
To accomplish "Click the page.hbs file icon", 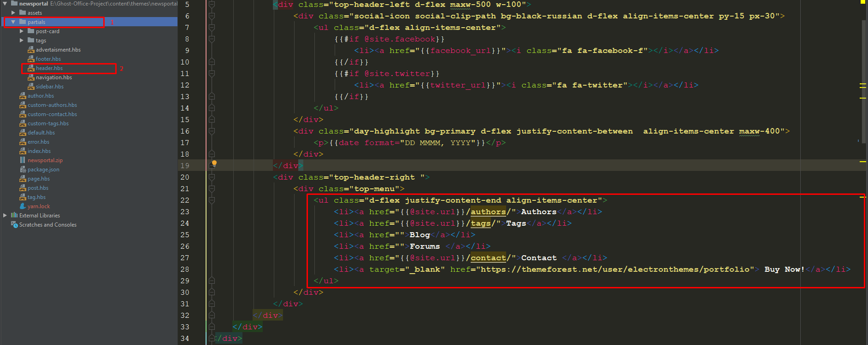I will tap(23, 179).
